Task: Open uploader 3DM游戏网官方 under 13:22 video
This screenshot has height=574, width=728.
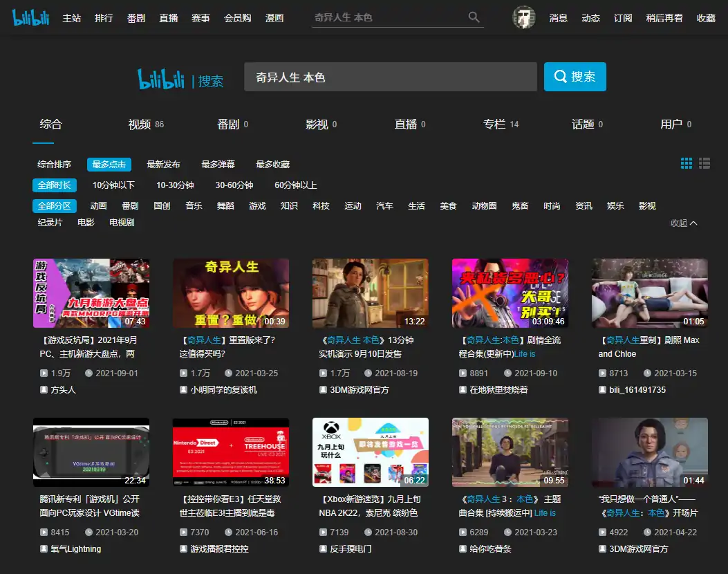Action: point(360,389)
